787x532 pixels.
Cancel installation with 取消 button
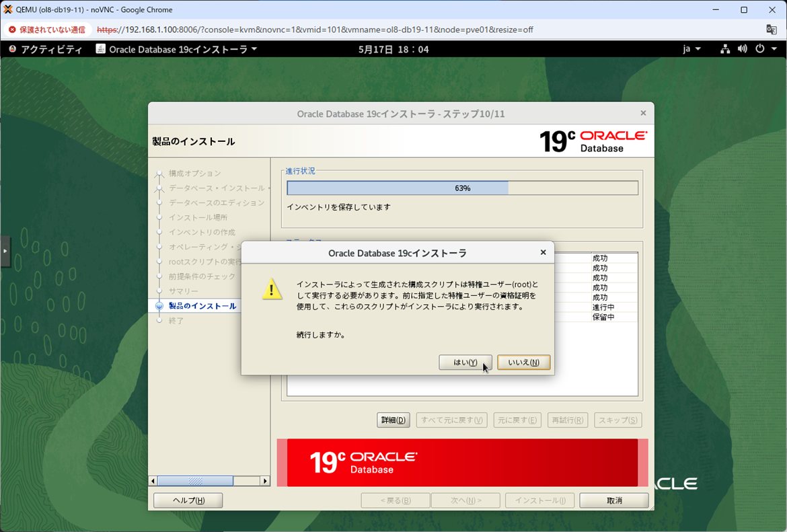[x=614, y=500]
